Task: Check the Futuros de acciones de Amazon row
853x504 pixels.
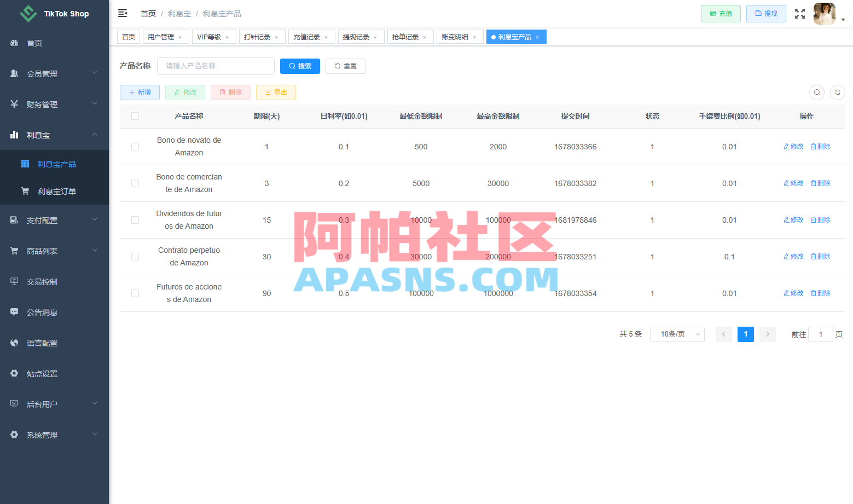Action: point(135,293)
